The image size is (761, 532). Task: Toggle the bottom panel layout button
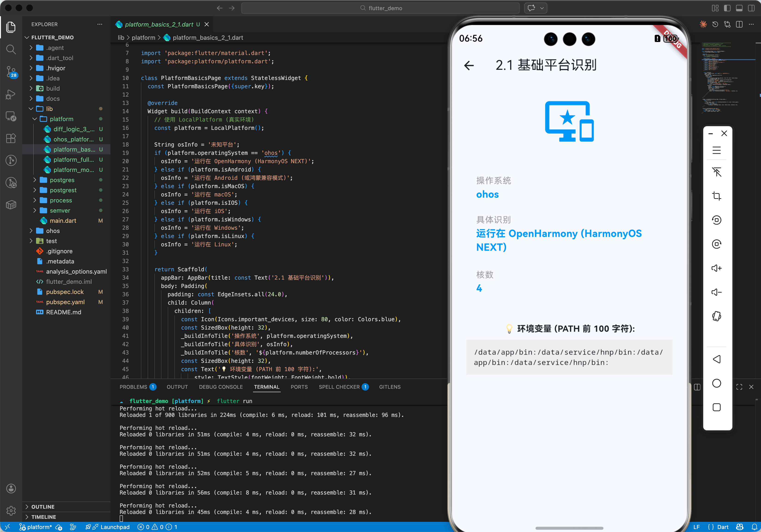739,8
